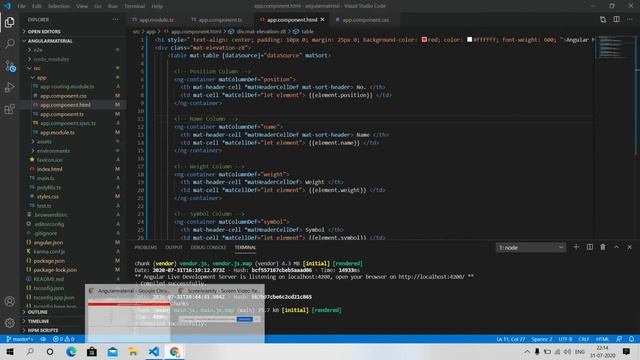The width and height of the screenshot is (640, 360).
Task: Maximize the terminal panel with up chevron
Action: pyautogui.click(x=616, y=247)
